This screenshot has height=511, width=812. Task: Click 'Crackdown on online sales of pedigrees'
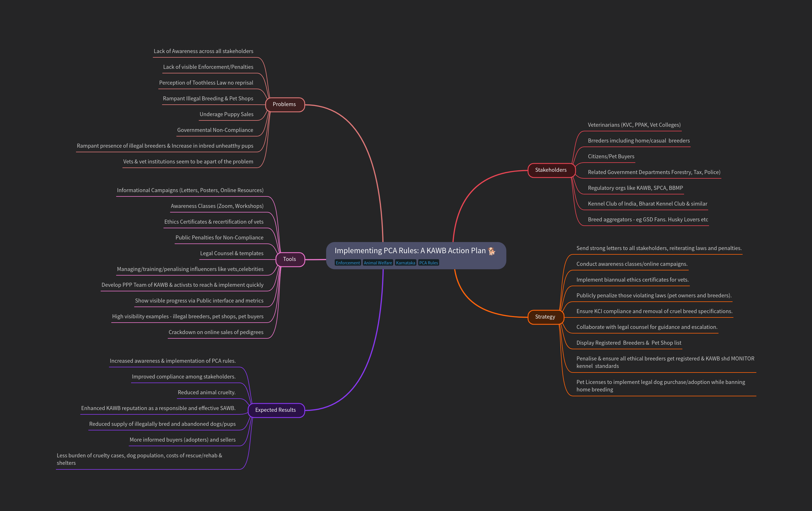point(216,332)
